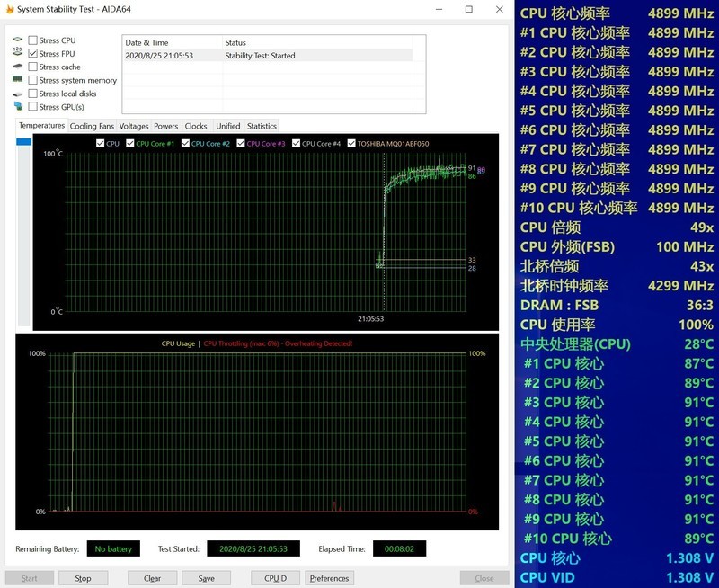Image resolution: width=719 pixels, height=588 pixels.
Task: Click the Date & Time column header
Action: [x=171, y=42]
